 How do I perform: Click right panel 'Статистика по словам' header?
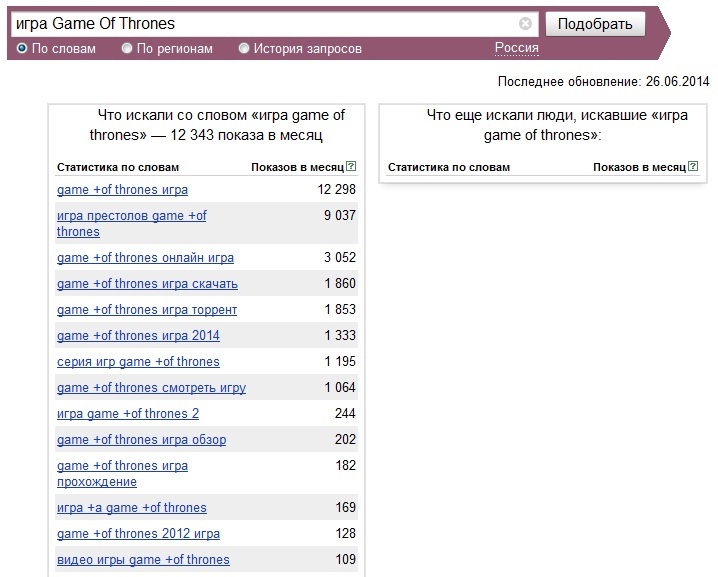449,167
